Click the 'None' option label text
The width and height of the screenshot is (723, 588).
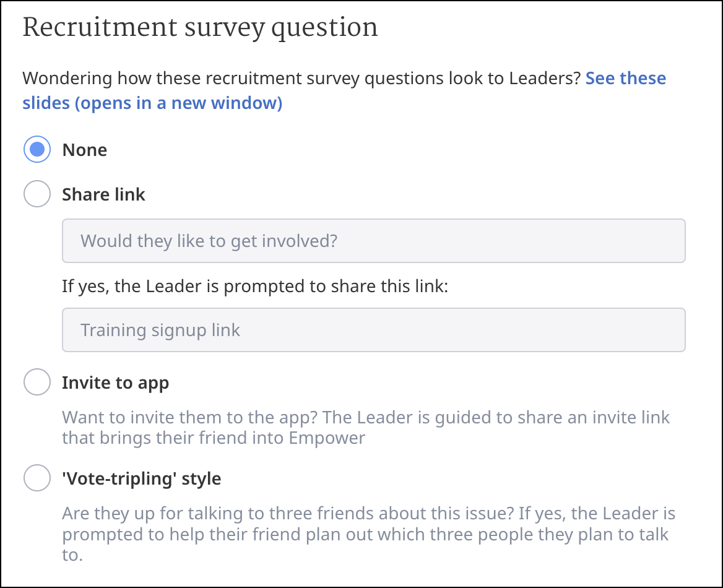[85, 150]
